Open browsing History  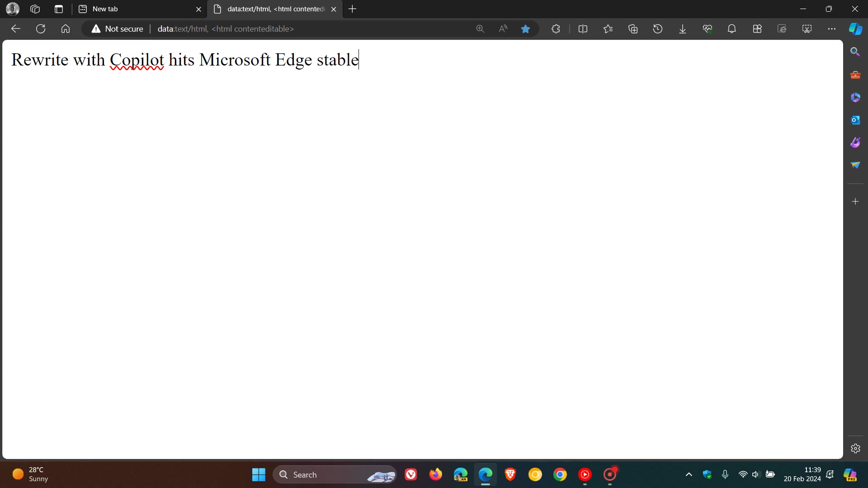(658, 29)
